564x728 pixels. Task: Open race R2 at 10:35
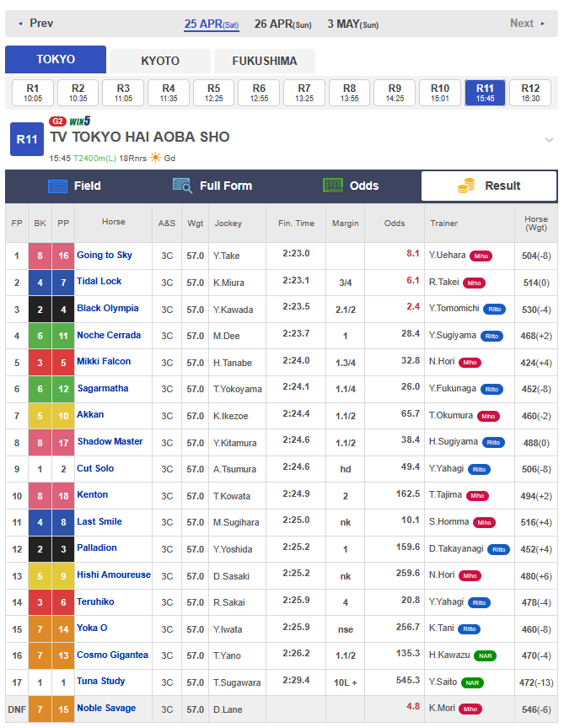coord(78,93)
